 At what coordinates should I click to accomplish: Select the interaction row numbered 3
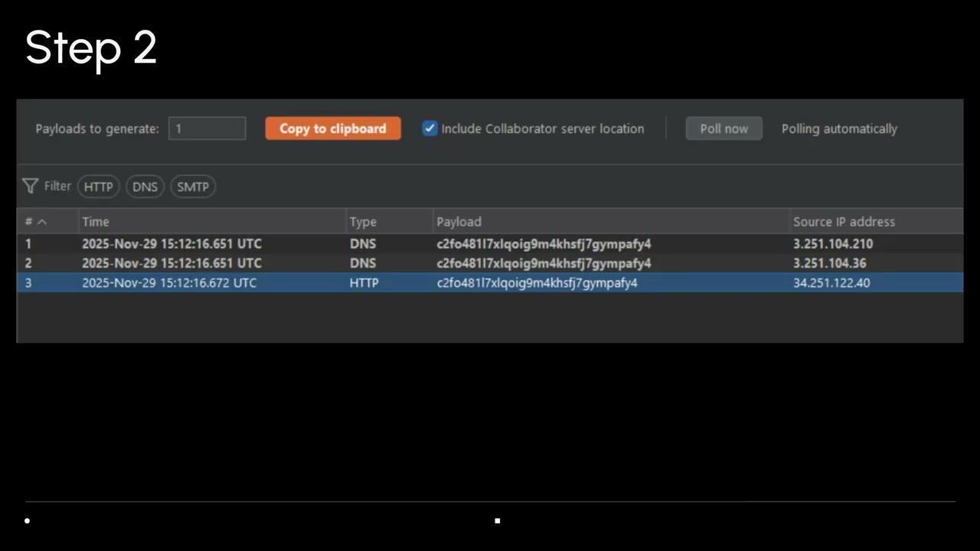[x=490, y=283]
